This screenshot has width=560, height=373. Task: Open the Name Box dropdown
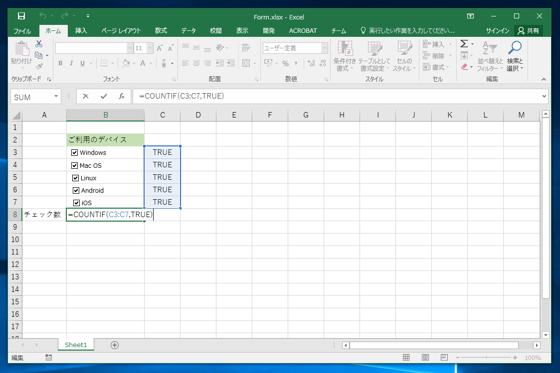tap(56, 96)
